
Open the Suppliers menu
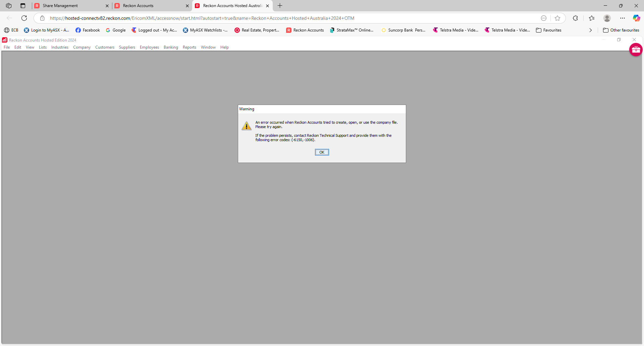tap(127, 47)
